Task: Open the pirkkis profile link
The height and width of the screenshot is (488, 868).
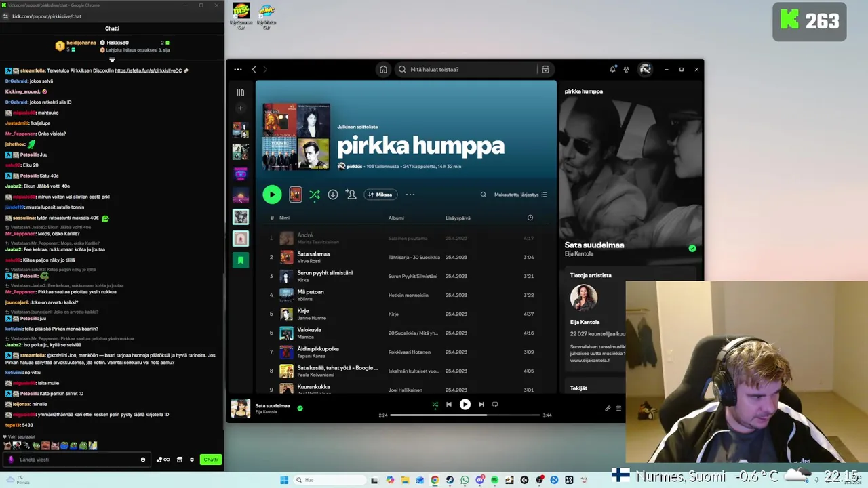Action: coord(354,166)
